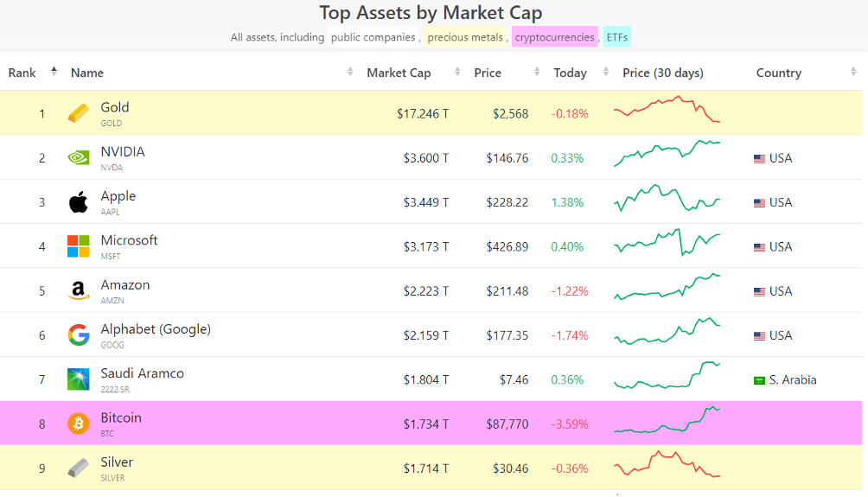
Task: Click the Silver bar icon
Action: click(x=78, y=468)
